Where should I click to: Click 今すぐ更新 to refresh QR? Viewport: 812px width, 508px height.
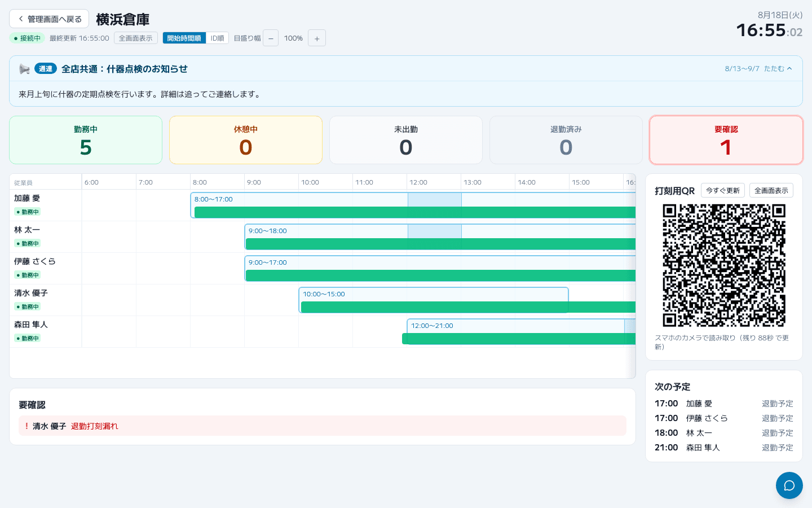point(723,190)
